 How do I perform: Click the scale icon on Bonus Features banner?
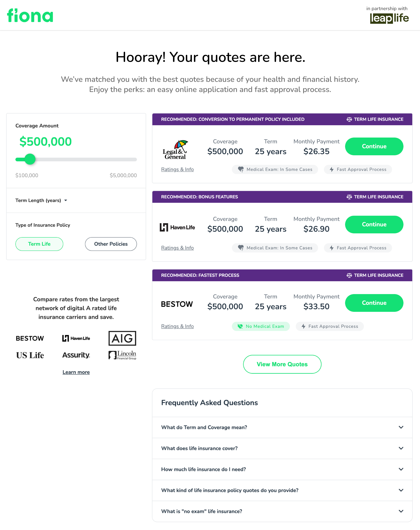point(349,197)
